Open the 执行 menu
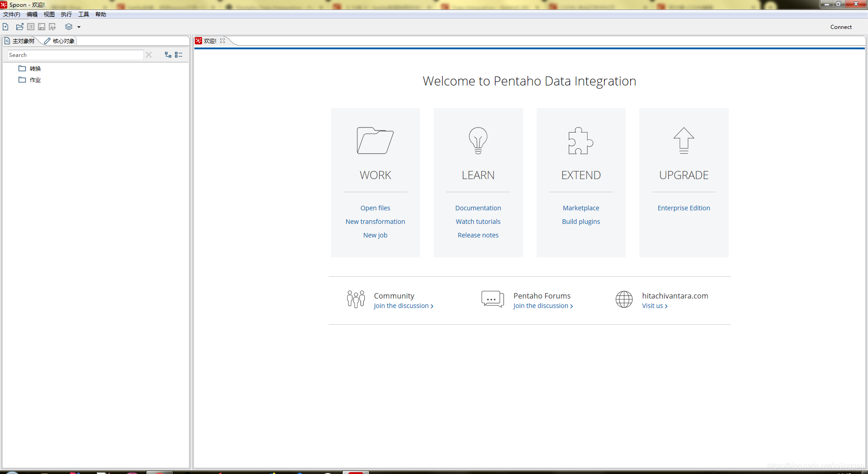Viewport: 868px width, 474px height. coord(66,14)
